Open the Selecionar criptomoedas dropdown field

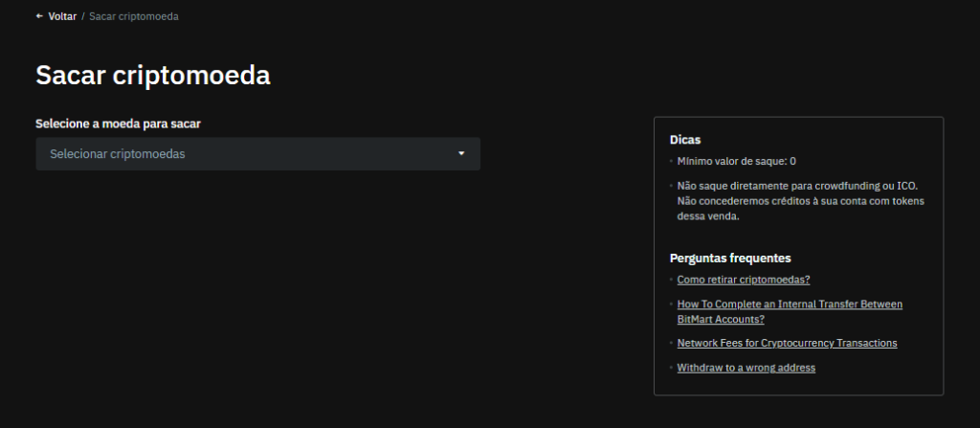(x=249, y=154)
